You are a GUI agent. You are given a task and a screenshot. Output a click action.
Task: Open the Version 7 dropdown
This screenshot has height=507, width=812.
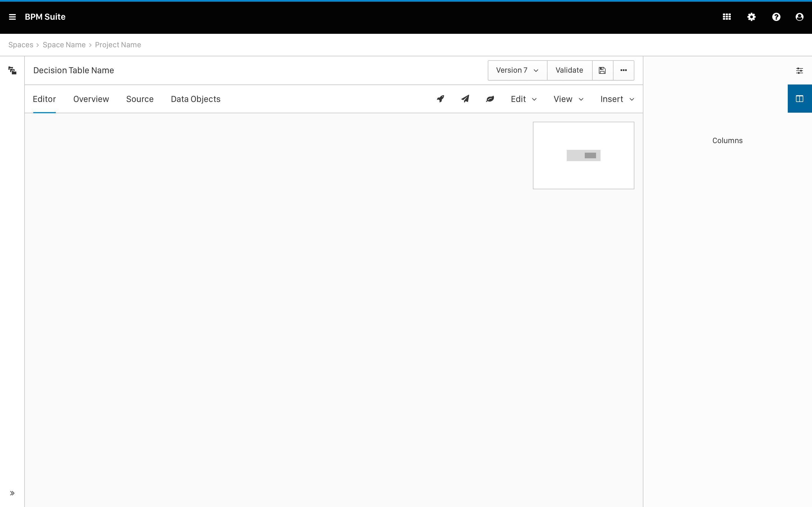tap(517, 70)
